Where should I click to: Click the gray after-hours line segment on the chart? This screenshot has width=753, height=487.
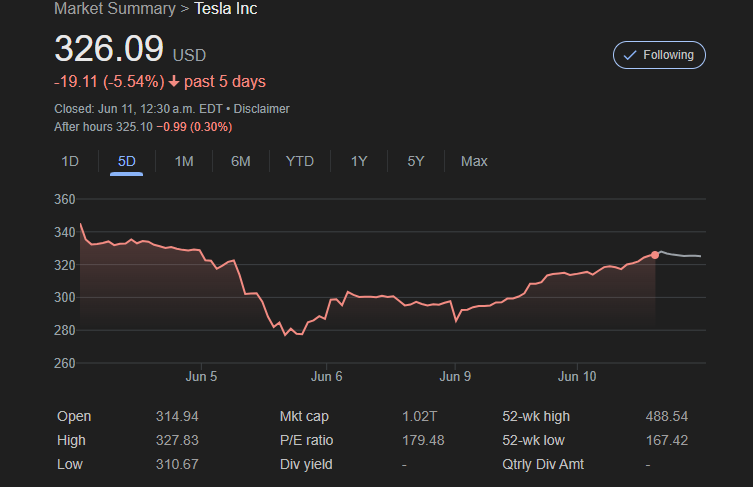click(680, 255)
